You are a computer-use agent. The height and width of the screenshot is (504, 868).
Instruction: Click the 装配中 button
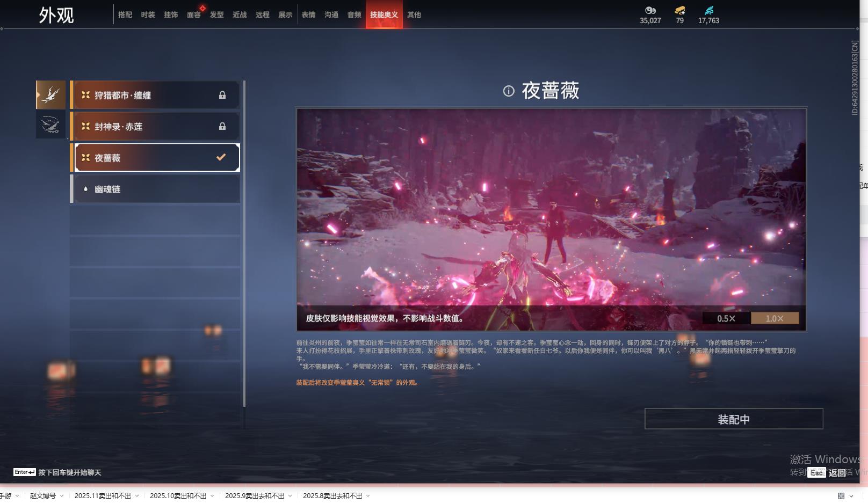click(x=733, y=419)
